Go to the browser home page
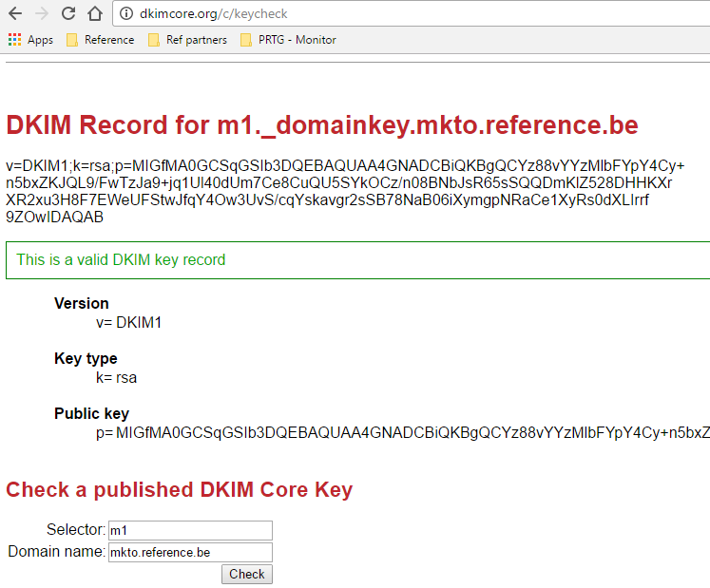710x588 pixels. click(x=94, y=14)
